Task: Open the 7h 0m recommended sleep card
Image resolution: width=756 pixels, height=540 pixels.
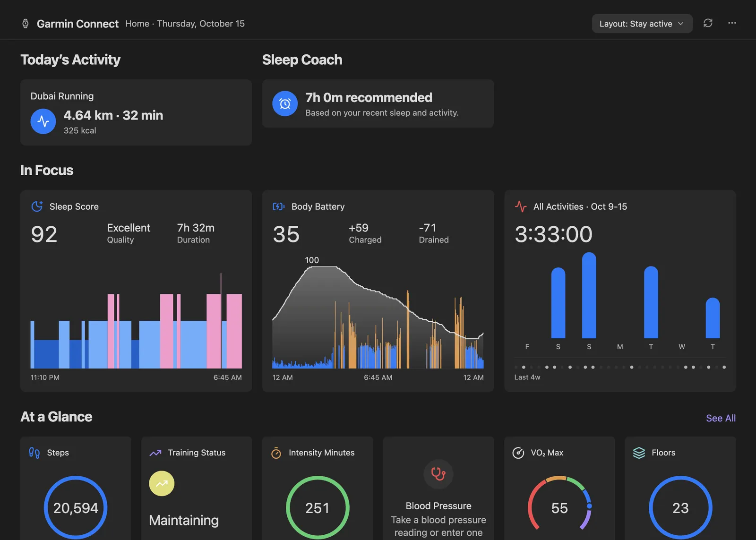Action: [378, 103]
